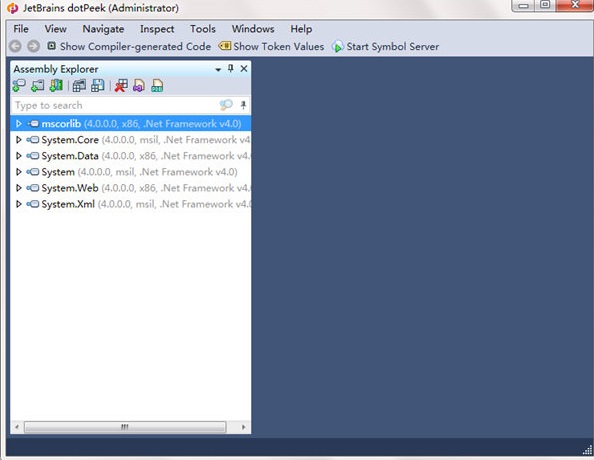Select the System.Core row text
Screen dimensions: 594x460
146,140
